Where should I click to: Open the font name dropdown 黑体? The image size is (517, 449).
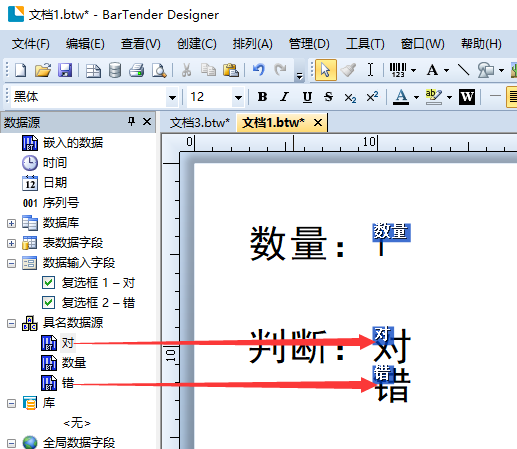pos(172,98)
